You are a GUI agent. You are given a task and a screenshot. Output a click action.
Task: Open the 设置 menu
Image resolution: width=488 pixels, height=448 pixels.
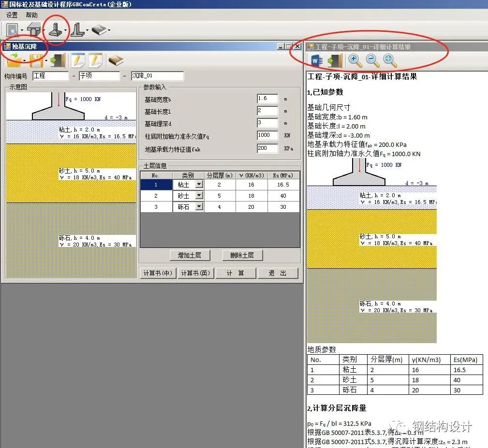[x=12, y=15]
